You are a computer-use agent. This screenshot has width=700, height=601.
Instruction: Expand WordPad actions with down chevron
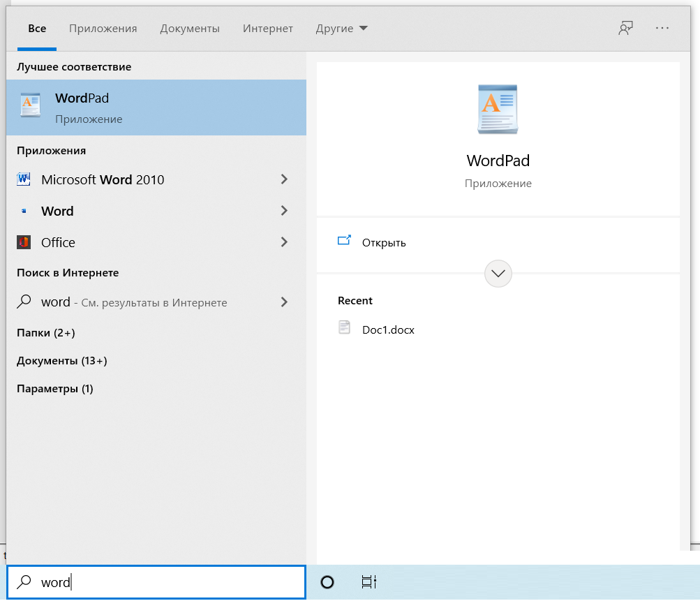pyautogui.click(x=498, y=274)
